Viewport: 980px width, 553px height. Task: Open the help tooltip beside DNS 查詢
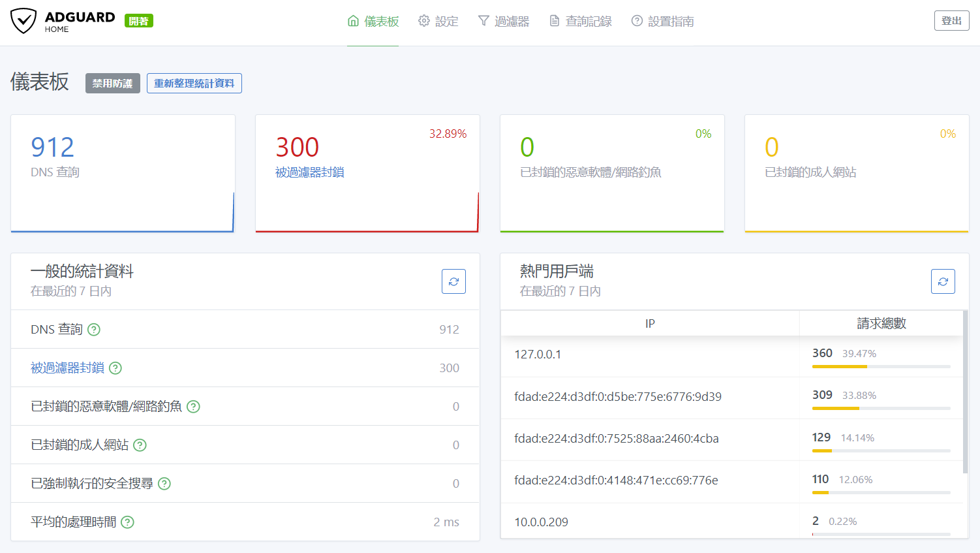pyautogui.click(x=93, y=330)
